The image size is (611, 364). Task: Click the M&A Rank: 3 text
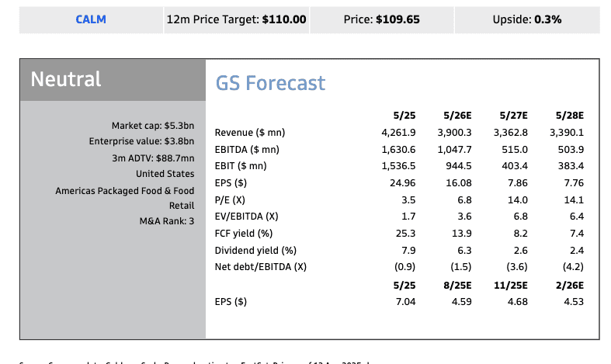click(x=161, y=221)
